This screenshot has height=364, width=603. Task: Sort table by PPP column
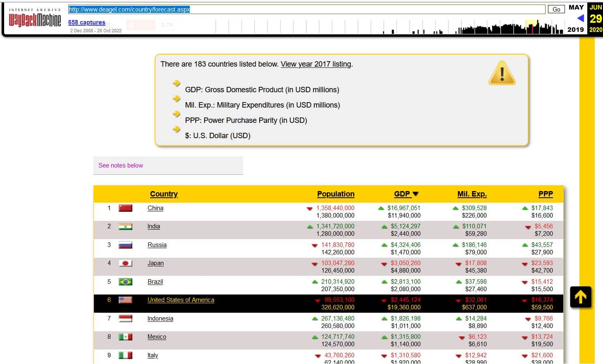(x=546, y=194)
